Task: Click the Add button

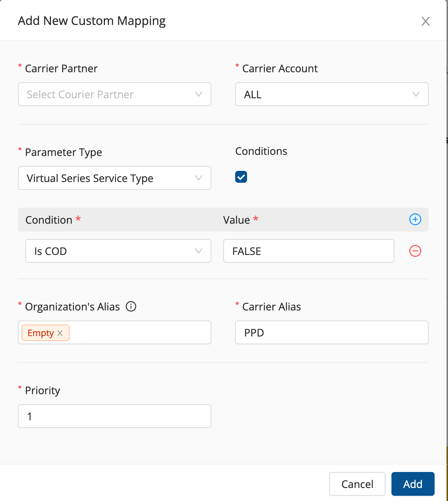Action: pos(413,484)
